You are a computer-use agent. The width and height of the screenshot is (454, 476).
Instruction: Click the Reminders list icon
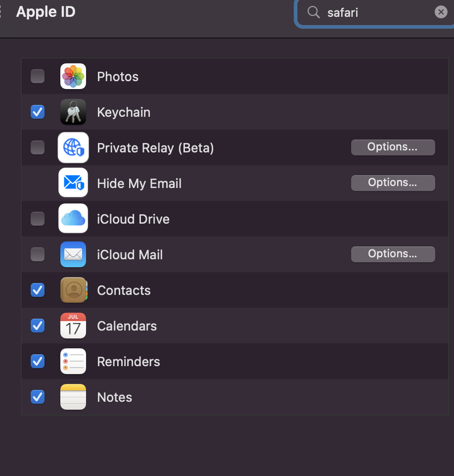73,361
